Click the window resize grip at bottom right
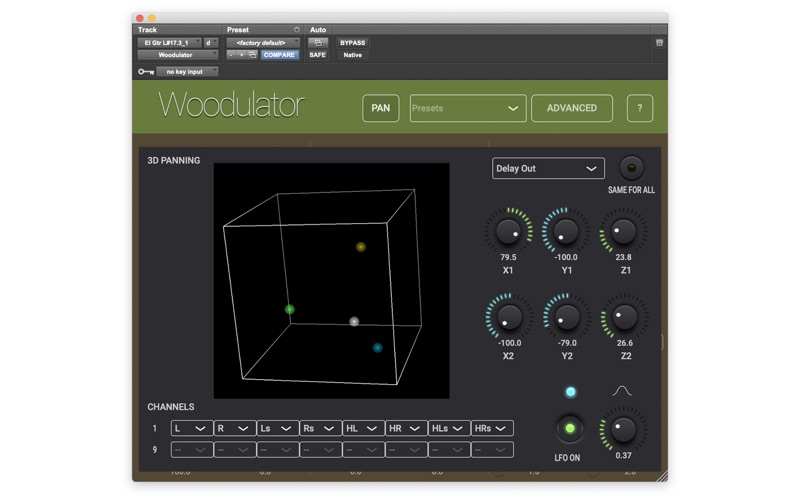Image resolution: width=800 pixels, height=500 pixels. (662, 476)
